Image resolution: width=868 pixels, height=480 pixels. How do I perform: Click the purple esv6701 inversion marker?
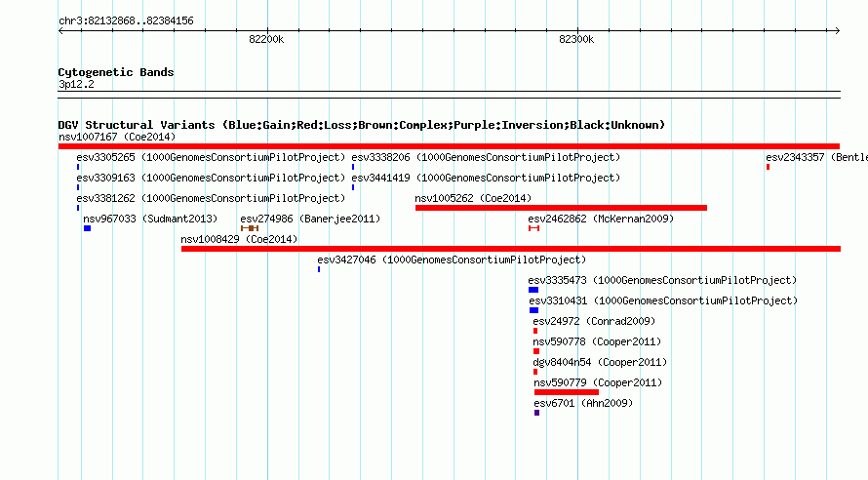point(537,413)
